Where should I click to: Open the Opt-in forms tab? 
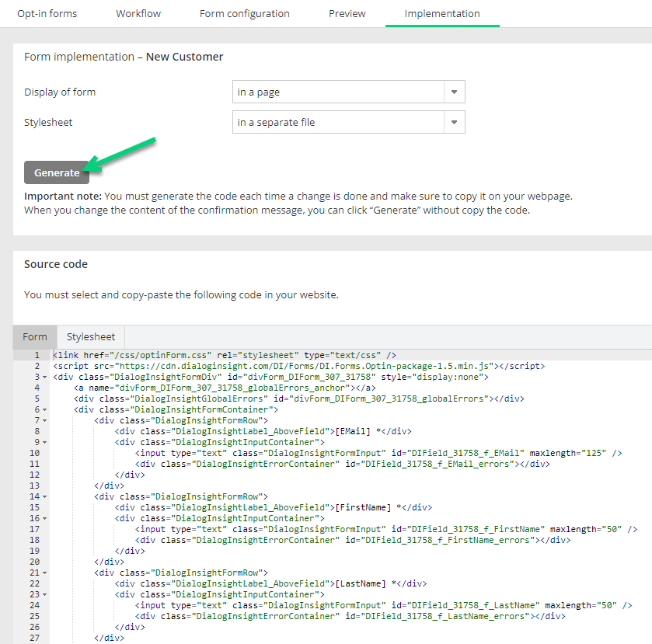click(47, 14)
